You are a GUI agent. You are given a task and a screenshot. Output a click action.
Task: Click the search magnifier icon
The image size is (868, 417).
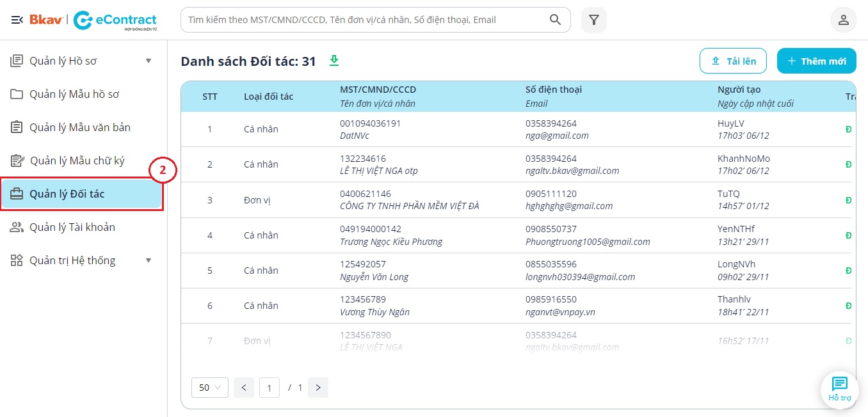click(x=555, y=20)
